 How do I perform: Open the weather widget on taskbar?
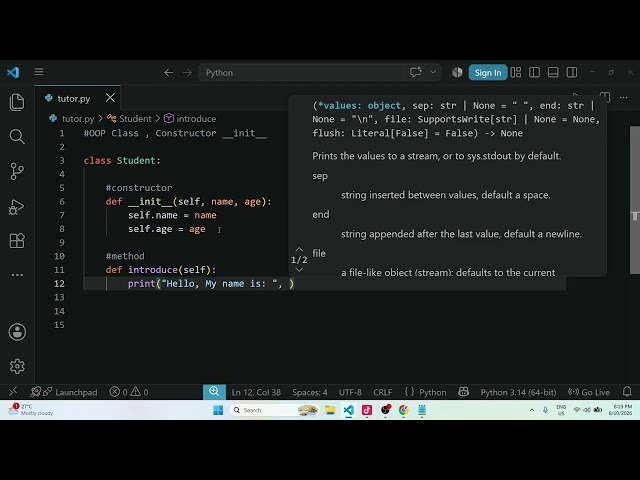pos(31,410)
